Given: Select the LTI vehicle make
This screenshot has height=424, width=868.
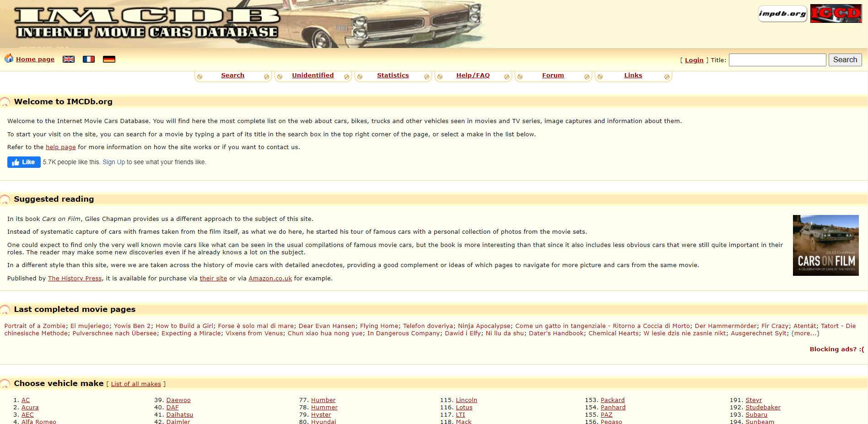Looking at the screenshot, I should [x=460, y=415].
